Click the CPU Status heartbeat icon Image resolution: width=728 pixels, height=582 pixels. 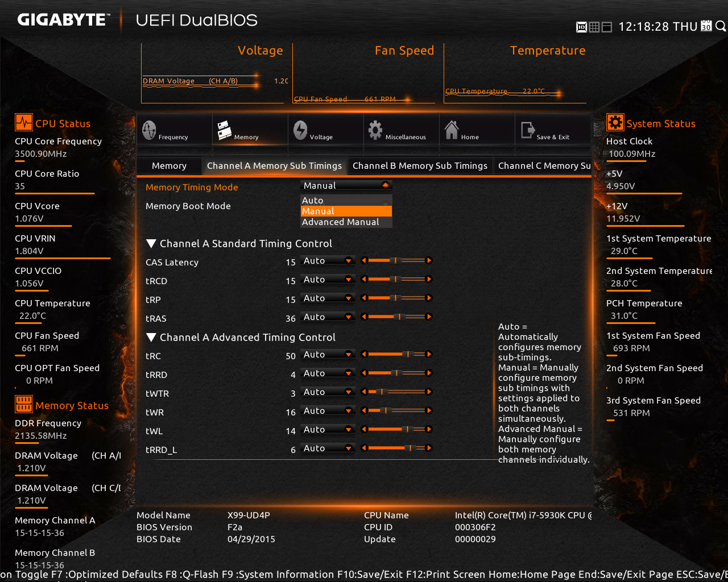[24, 123]
